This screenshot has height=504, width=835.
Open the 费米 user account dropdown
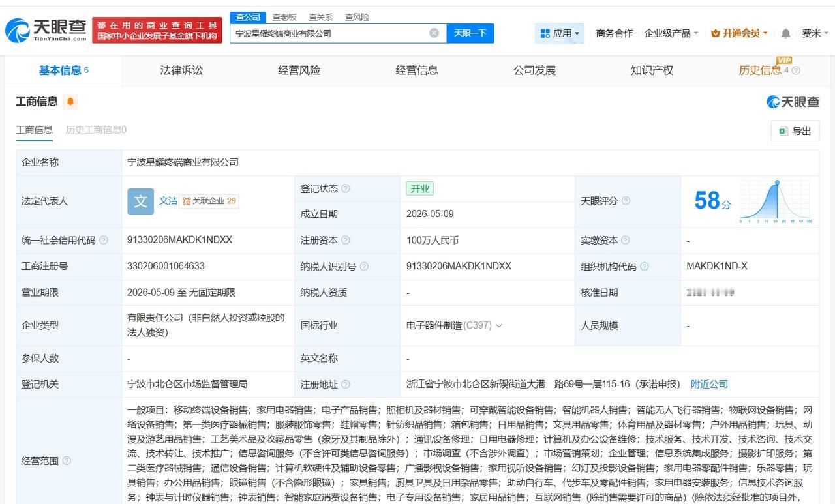(x=815, y=33)
